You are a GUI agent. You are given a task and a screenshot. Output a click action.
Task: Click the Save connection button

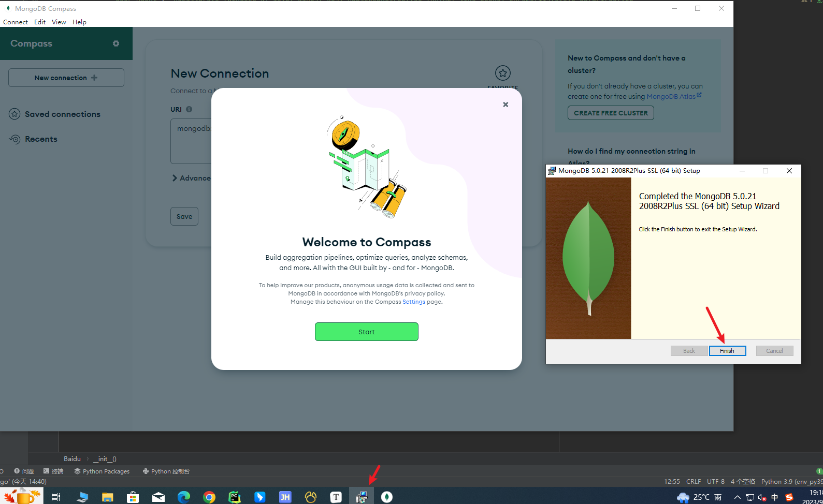[x=184, y=216]
